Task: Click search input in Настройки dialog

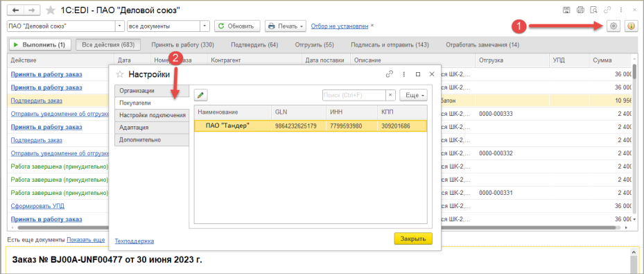Action: point(354,95)
